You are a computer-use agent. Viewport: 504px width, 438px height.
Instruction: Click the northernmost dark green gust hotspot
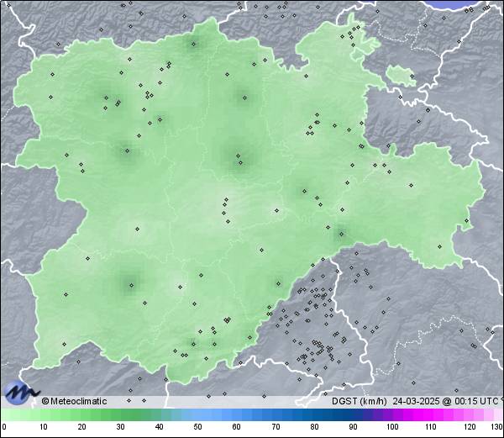194,44
